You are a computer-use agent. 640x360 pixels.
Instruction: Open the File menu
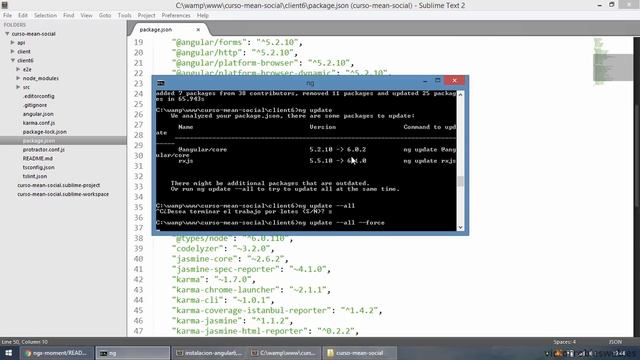[7, 15]
